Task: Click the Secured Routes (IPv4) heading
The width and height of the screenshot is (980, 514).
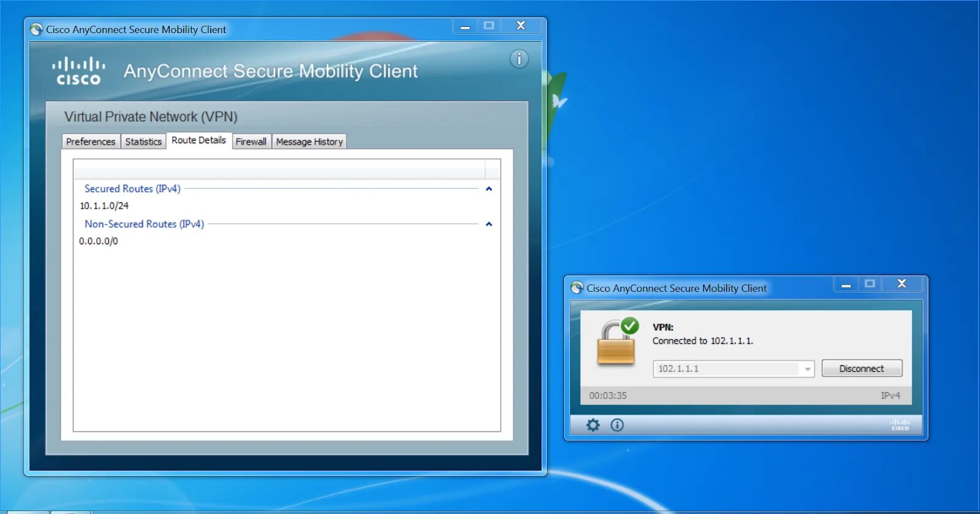Action: (x=132, y=189)
